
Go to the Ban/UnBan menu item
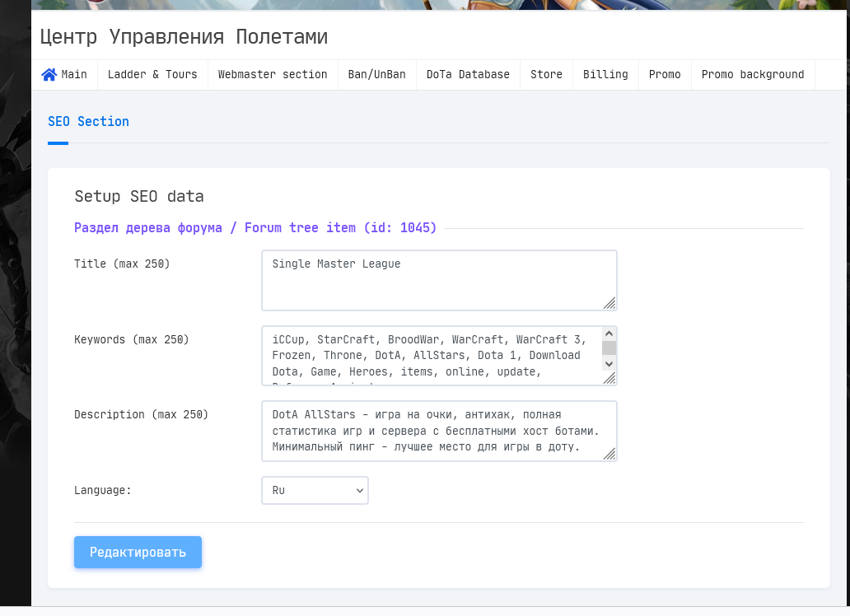376,75
